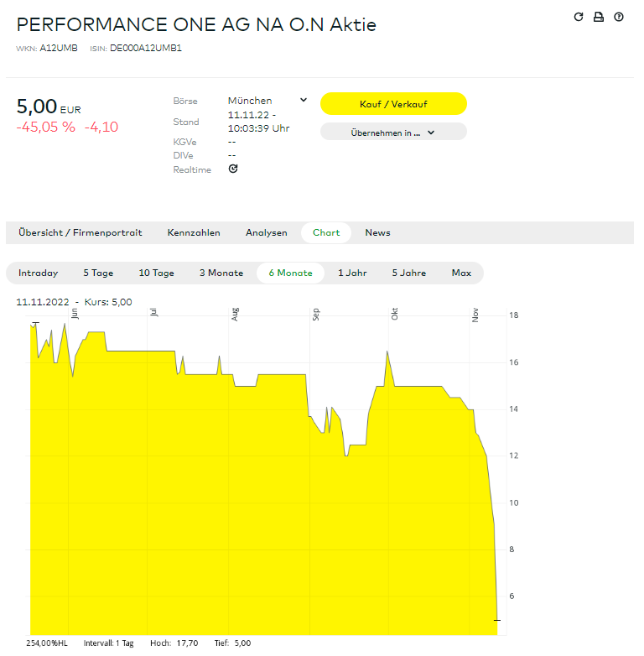Open the help question mark icon

(x=619, y=17)
